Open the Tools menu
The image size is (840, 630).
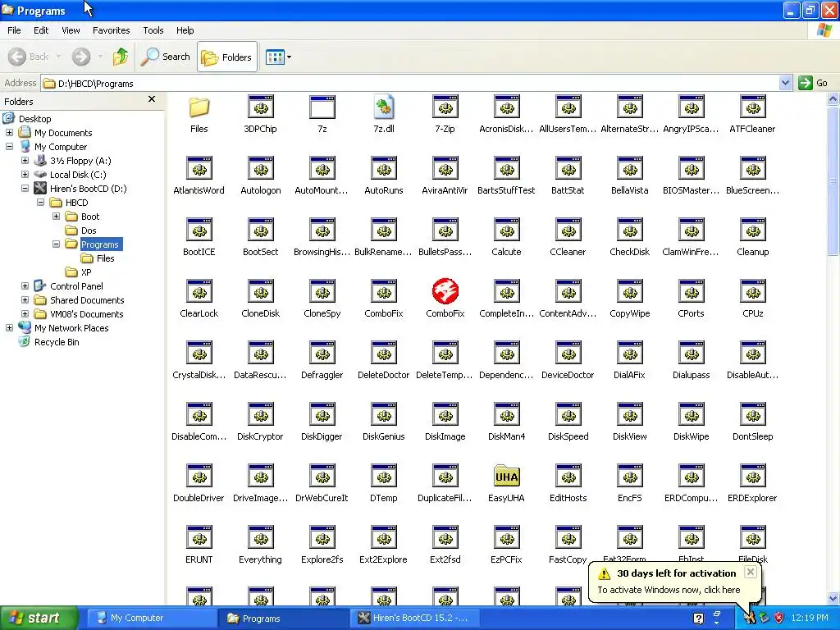153,30
